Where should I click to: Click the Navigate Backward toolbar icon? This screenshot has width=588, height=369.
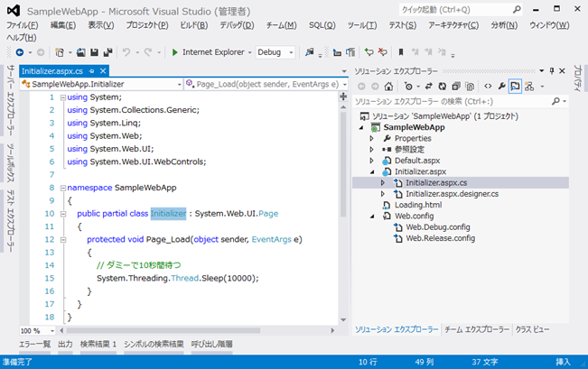coord(20,52)
